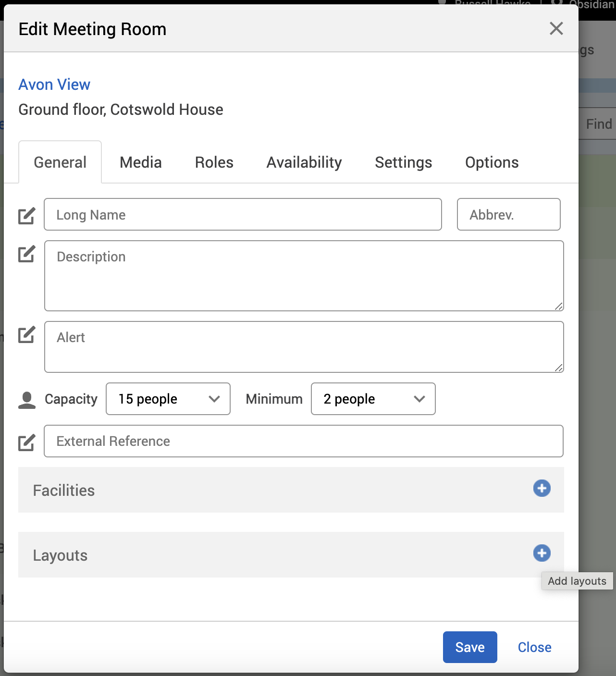
Task: Click the edit icon beside External Reference
Action: [x=26, y=442]
